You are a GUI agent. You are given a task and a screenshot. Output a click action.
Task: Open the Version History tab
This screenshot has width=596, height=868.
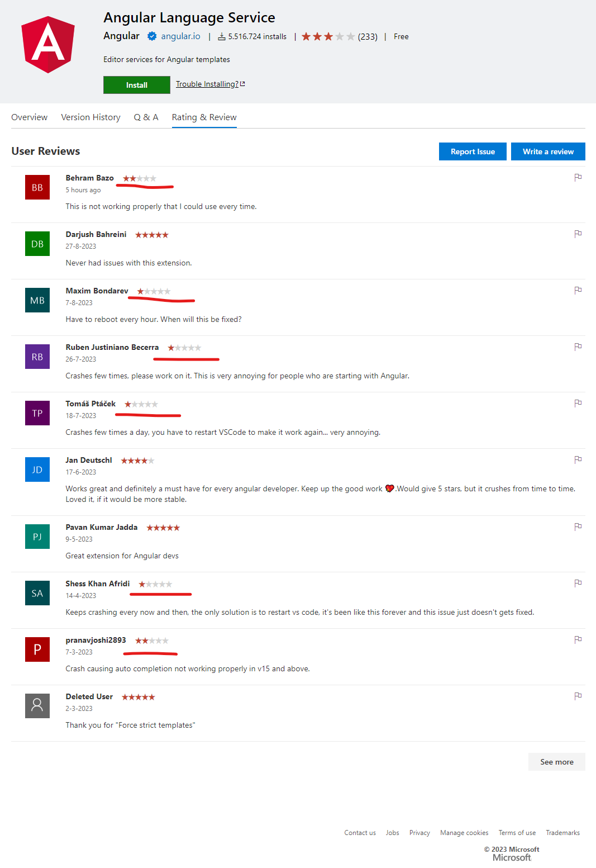[90, 117]
